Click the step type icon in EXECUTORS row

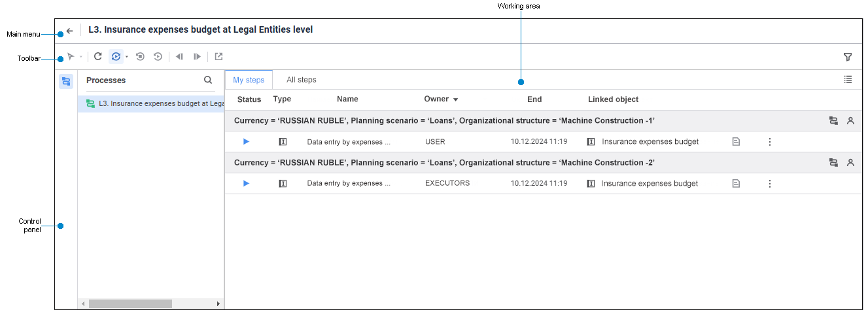coord(283,183)
